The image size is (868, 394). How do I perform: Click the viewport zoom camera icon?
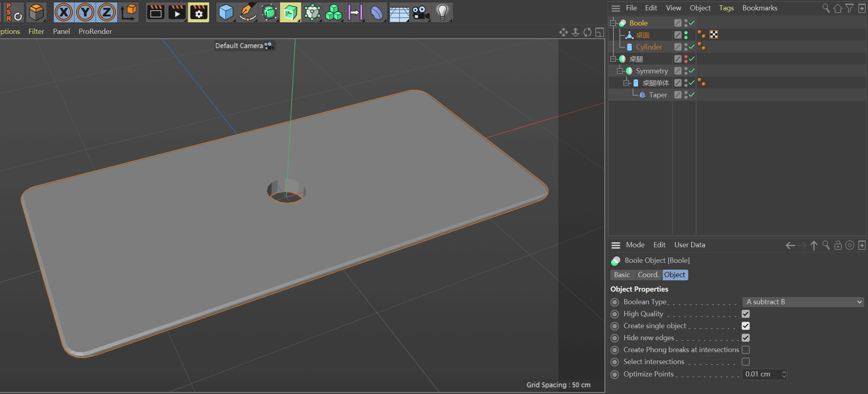576,32
